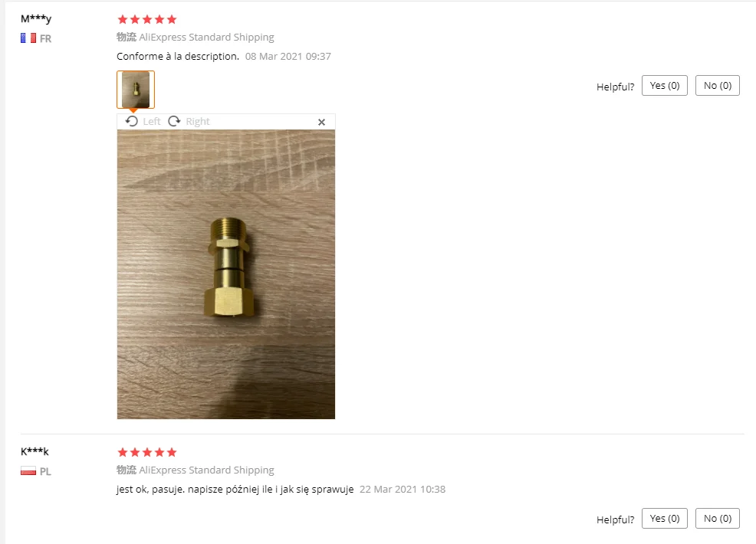Image resolution: width=756 pixels, height=544 pixels.
Task: Mark M***y's review helpful with Yes
Action: click(665, 86)
